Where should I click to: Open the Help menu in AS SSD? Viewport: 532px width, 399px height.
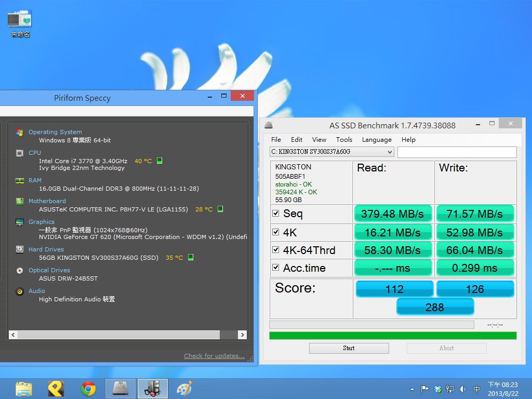click(408, 139)
